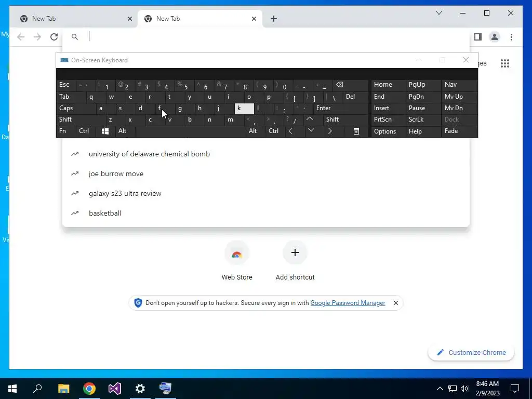
Task: Open the Web Store shortcut
Action: click(x=237, y=261)
